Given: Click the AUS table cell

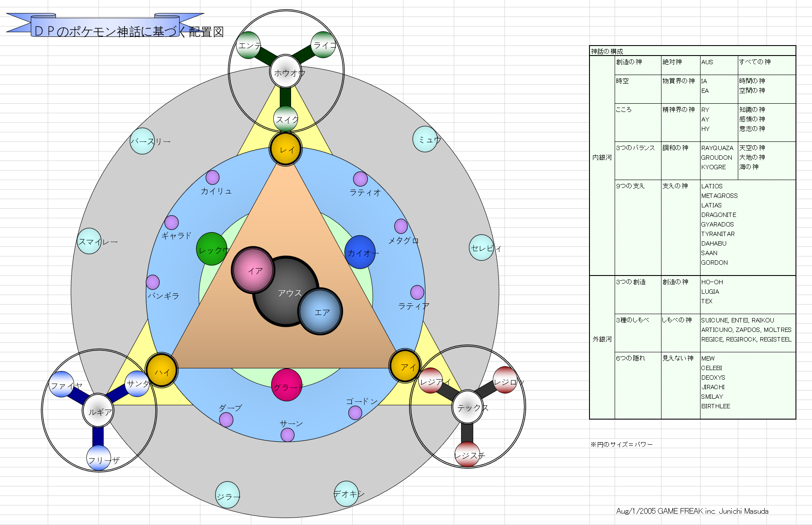Looking at the screenshot, I should (719, 66).
